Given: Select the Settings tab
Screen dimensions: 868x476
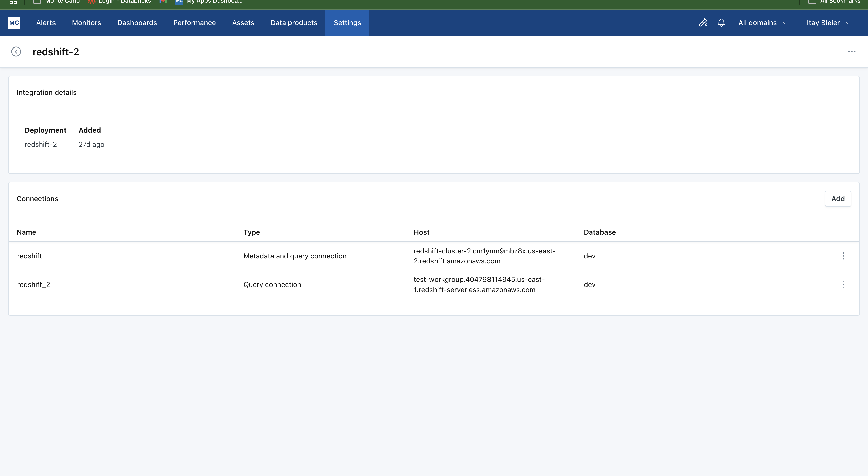Looking at the screenshot, I should [x=347, y=23].
